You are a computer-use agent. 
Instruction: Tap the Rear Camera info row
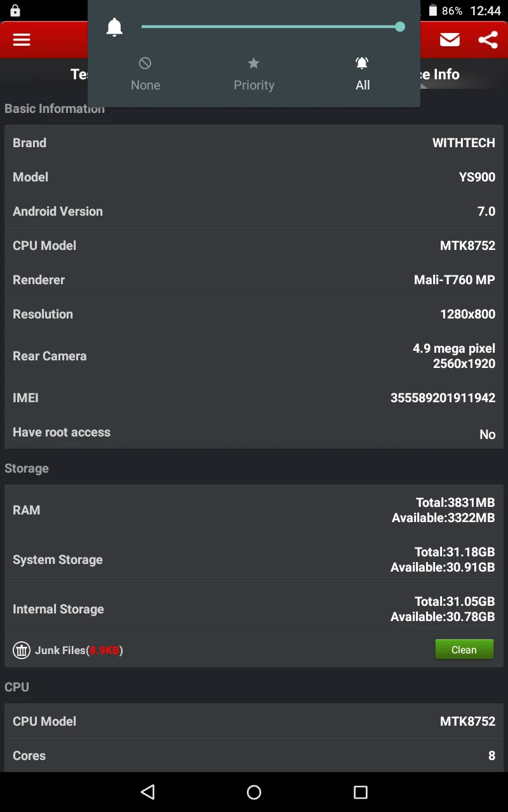(x=254, y=356)
